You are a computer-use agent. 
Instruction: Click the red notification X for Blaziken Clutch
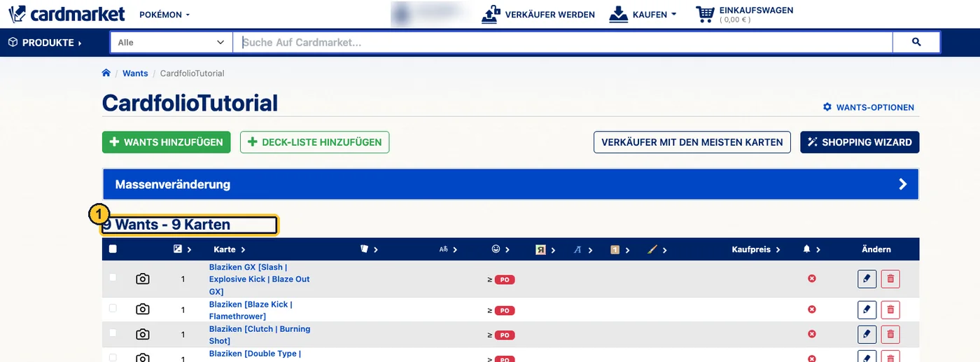(812, 335)
